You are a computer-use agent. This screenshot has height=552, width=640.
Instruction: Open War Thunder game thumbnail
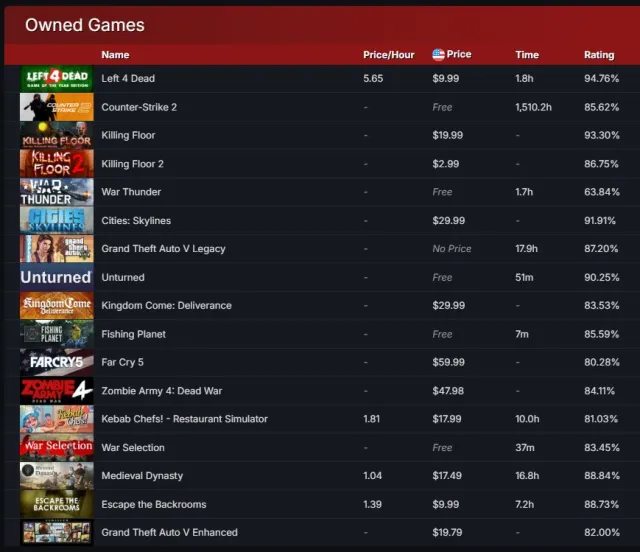point(57,192)
